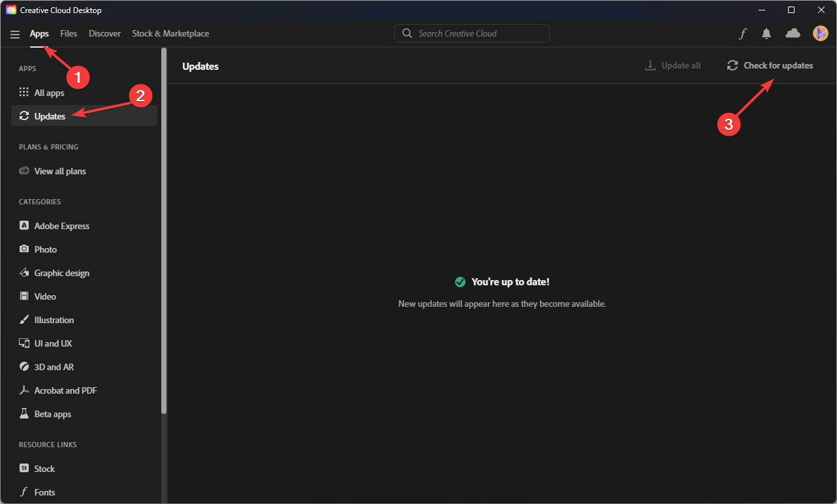
Task: Click the Update all button
Action: coord(672,65)
